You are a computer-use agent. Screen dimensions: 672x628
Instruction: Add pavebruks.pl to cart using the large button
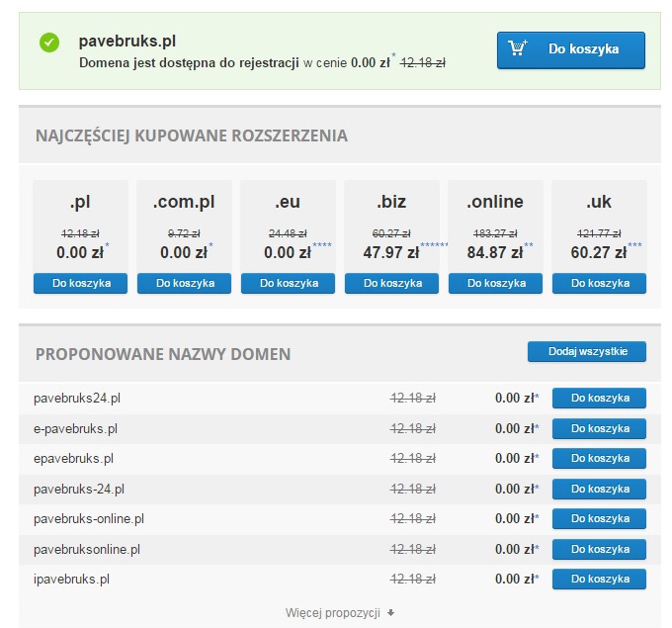(x=570, y=49)
